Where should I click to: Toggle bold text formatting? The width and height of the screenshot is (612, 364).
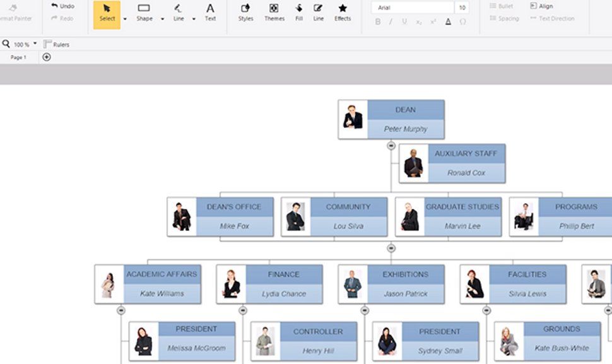tap(377, 21)
